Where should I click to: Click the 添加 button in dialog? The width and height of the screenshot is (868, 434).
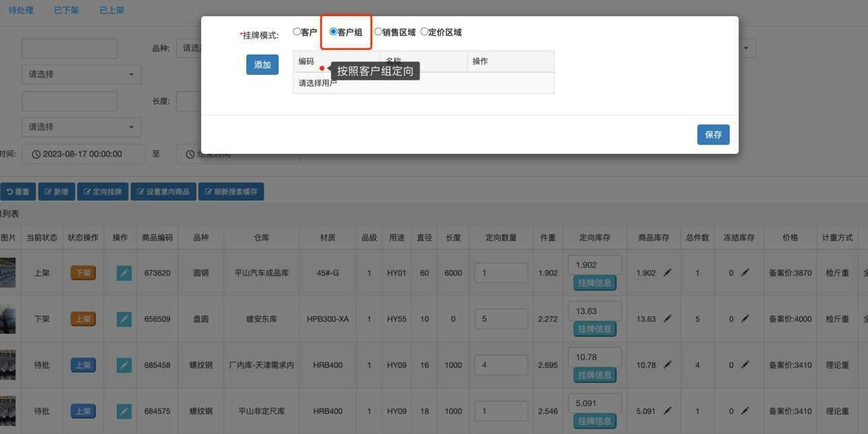(x=262, y=65)
